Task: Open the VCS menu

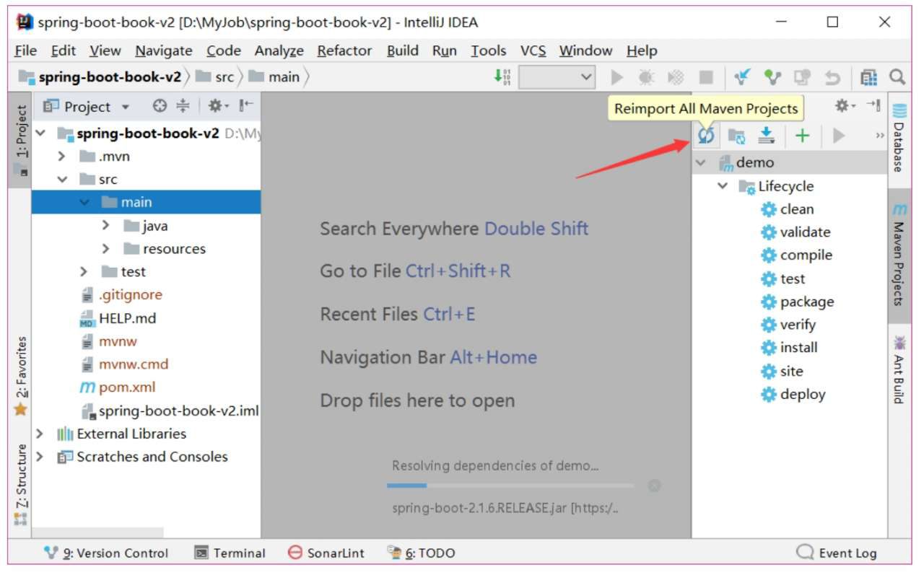Action: pos(533,51)
